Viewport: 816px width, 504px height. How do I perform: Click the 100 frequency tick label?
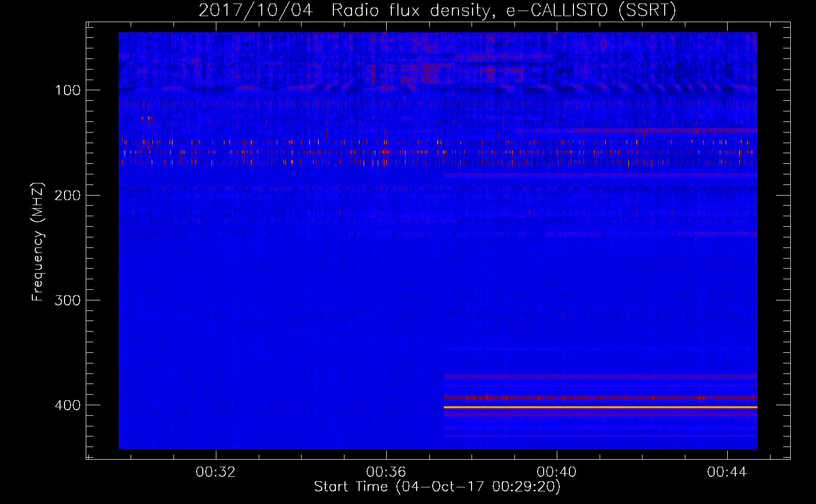68,90
